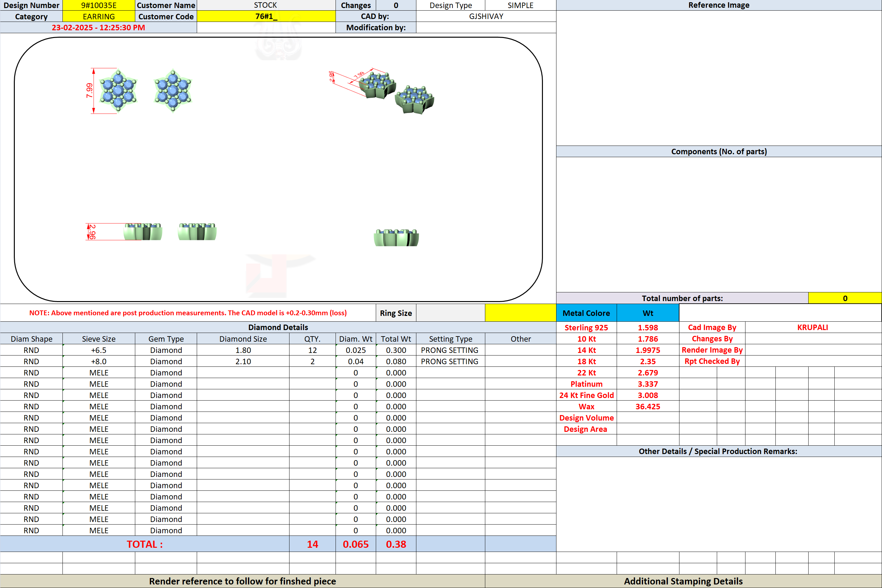Click the Diam Shape column header

pyautogui.click(x=32, y=339)
